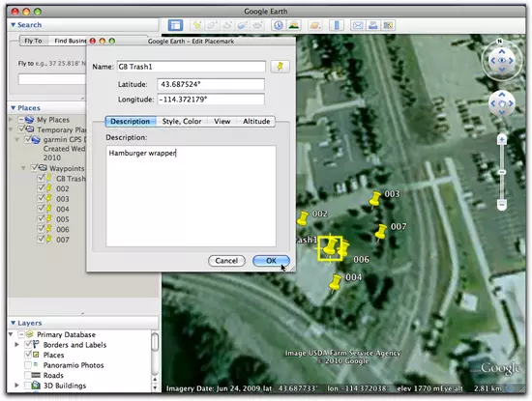This screenshot has height=401, width=532.
Task: Click the print toolbar icon
Action: click(372, 25)
